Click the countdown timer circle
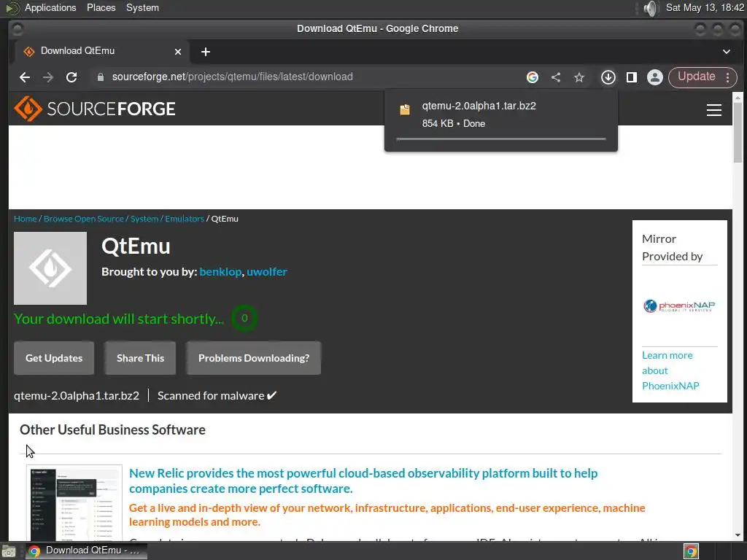747x560 pixels. (244, 318)
